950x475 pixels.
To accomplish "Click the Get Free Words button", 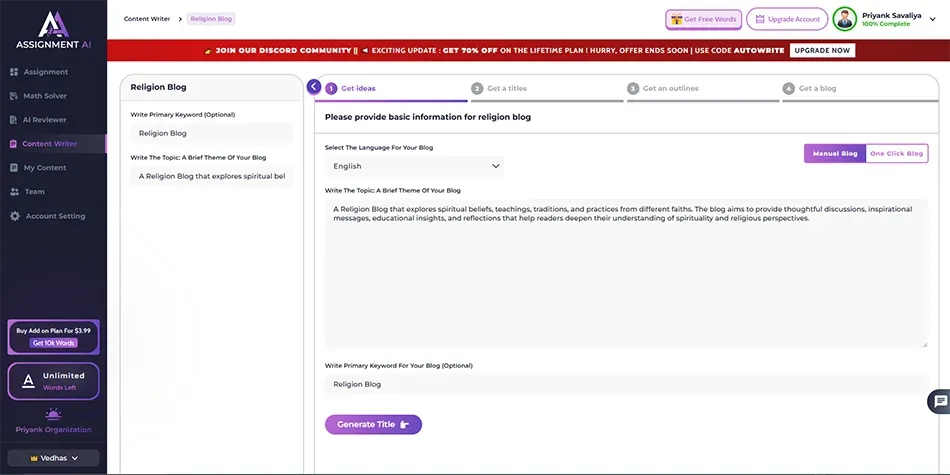I will (x=704, y=19).
